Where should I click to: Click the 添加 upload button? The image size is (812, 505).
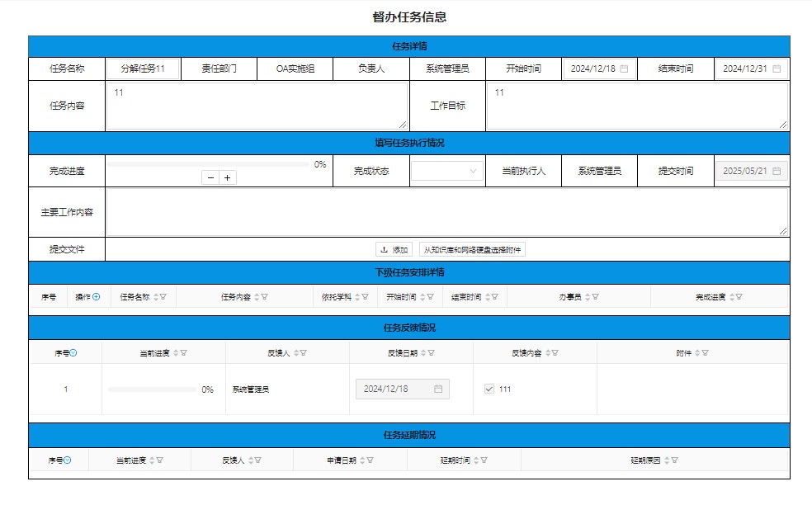pyautogui.click(x=394, y=250)
